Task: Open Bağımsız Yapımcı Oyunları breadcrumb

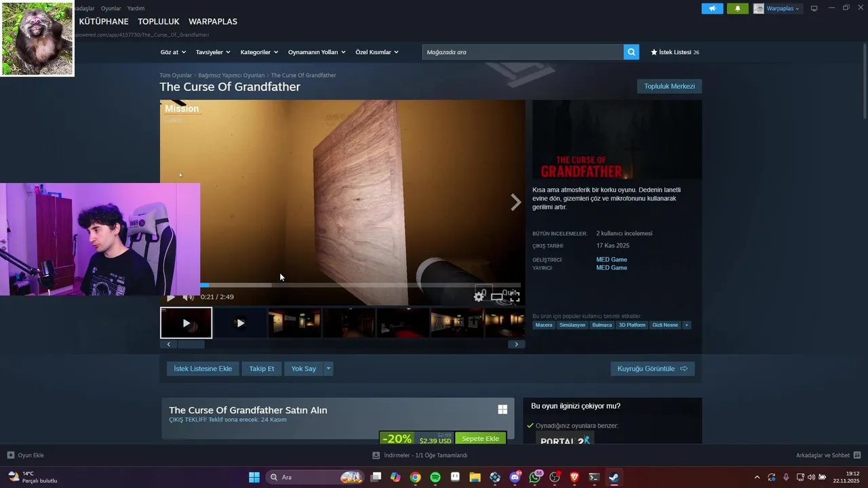Action: (x=231, y=75)
